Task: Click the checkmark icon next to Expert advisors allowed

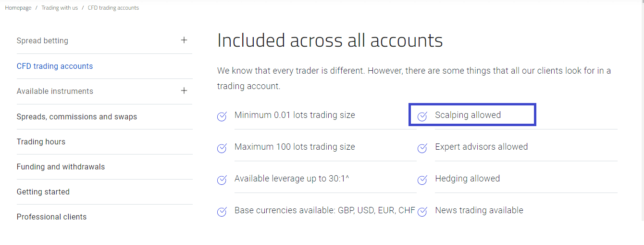Action: [422, 148]
